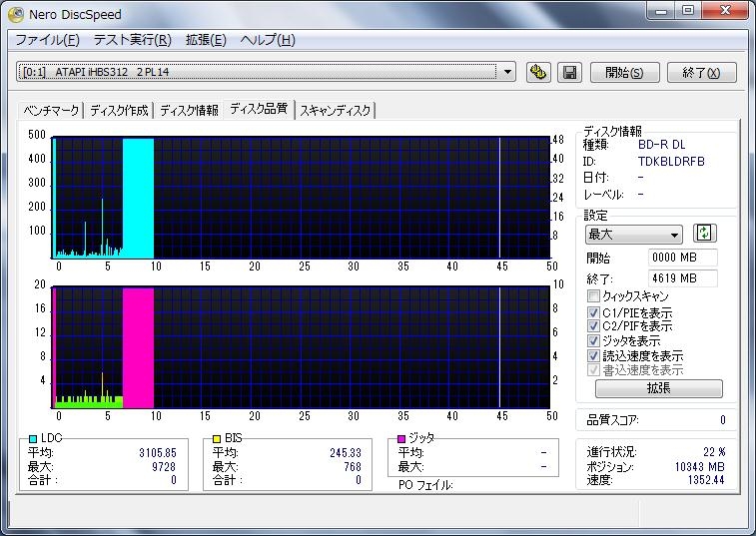Image resolution: width=756 pixels, height=536 pixels.
Task: Click the BD-R DL disc type value
Action: (x=661, y=144)
